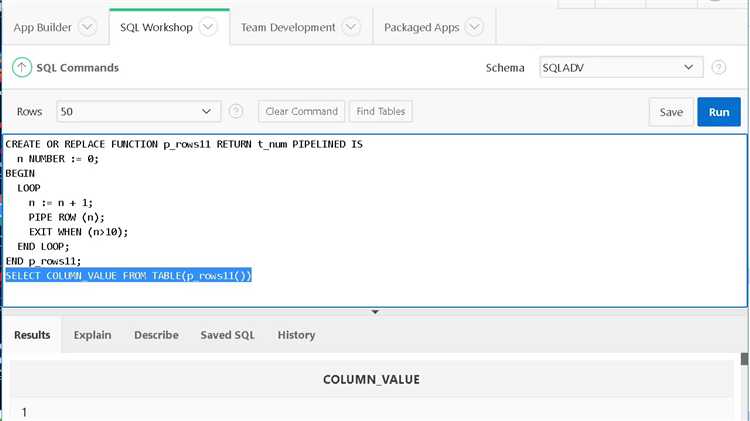Switch to the Explain tab
Viewport: 750px width, 421px height.
pos(92,335)
